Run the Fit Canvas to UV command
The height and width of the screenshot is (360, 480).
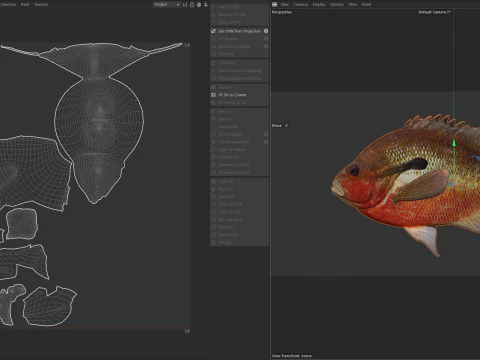pos(240,103)
